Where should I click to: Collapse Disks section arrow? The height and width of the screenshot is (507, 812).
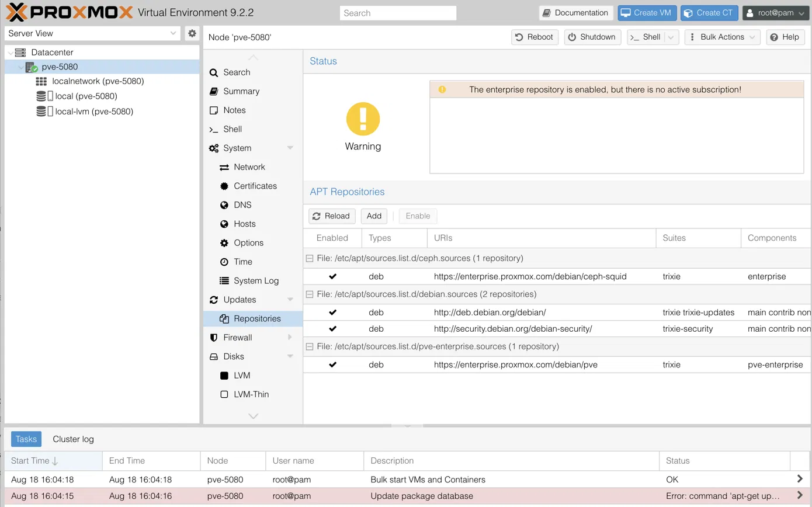[x=290, y=356]
